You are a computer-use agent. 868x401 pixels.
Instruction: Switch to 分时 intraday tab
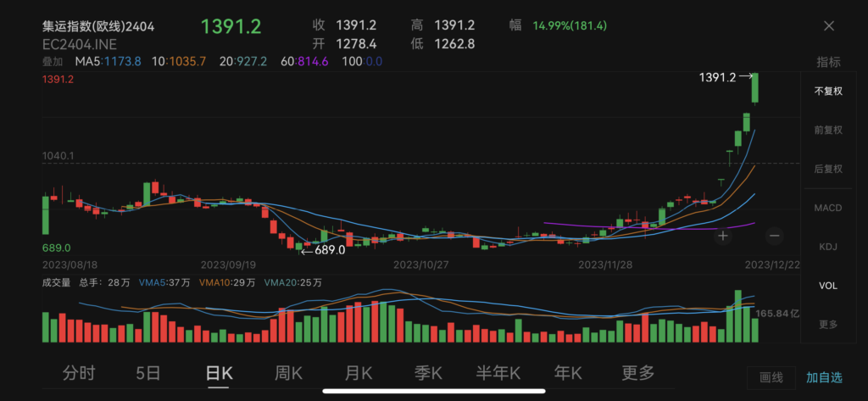79,373
